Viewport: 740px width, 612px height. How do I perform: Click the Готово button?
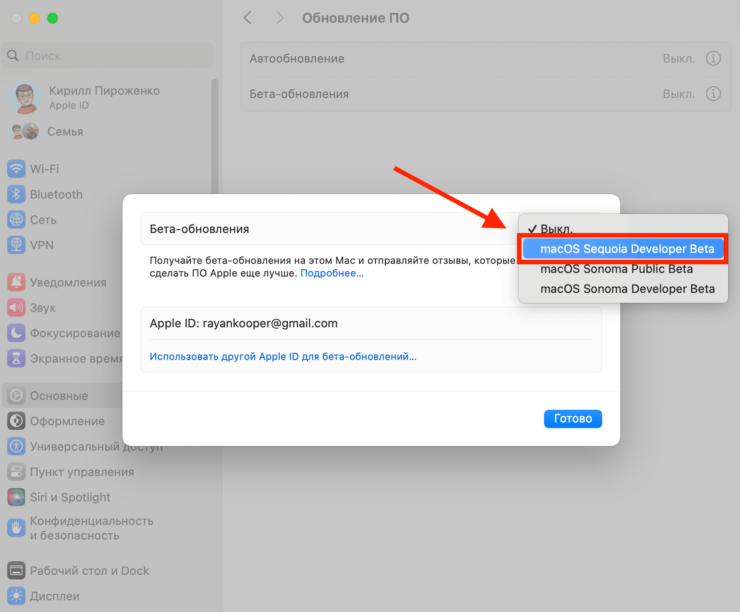pos(572,419)
